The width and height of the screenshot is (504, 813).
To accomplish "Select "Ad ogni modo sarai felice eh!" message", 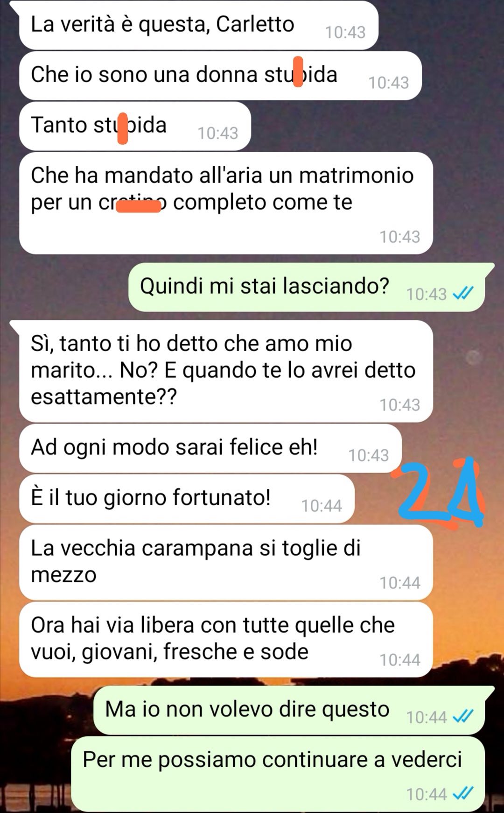I will [210, 448].
